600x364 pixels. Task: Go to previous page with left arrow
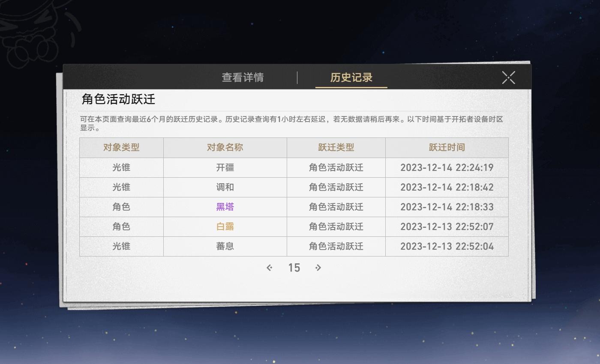[270, 268]
